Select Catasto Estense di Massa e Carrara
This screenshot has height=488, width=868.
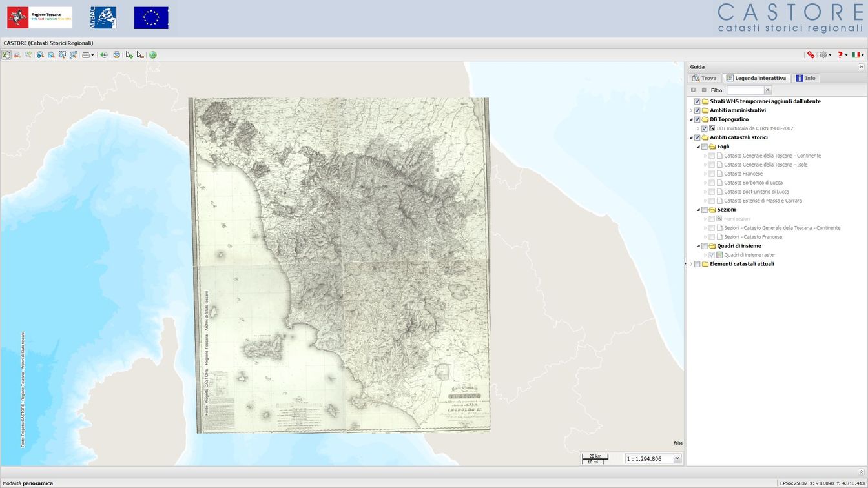point(763,201)
